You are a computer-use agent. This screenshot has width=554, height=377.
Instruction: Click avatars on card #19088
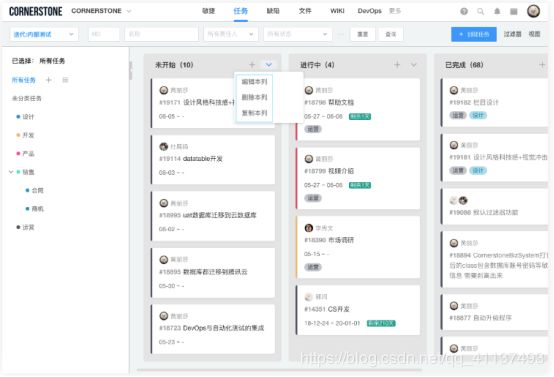tap(459, 201)
